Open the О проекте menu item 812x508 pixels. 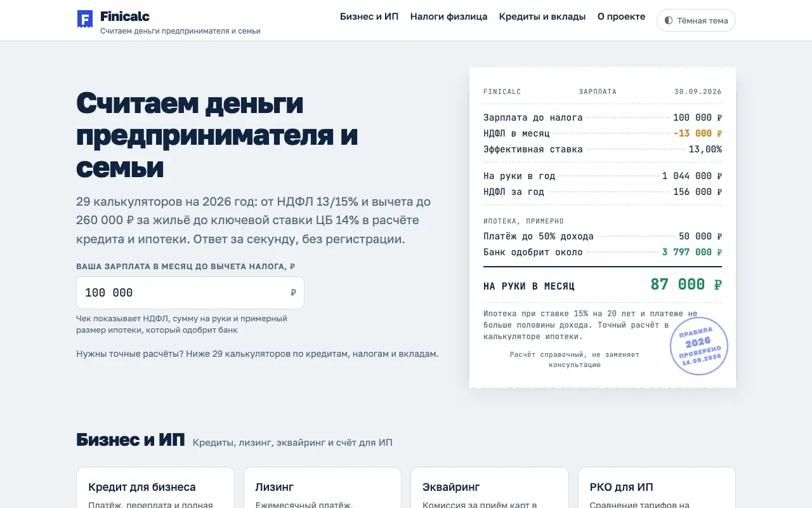[x=622, y=17]
